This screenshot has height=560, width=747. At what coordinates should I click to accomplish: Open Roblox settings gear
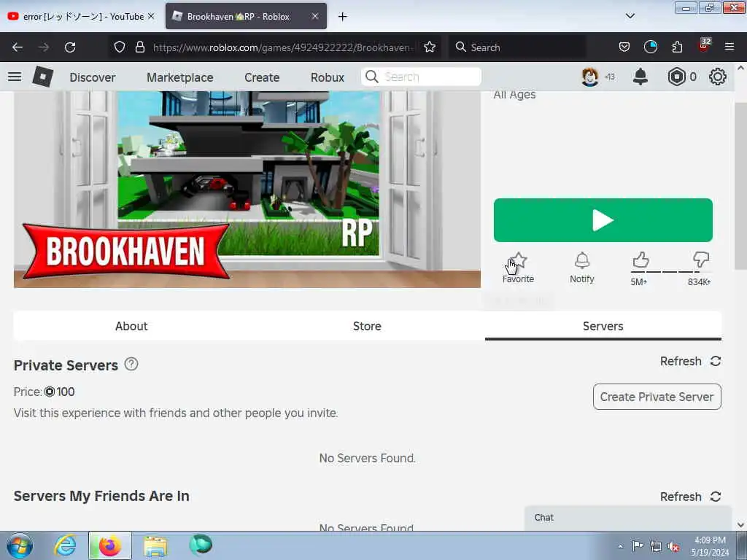tap(718, 77)
